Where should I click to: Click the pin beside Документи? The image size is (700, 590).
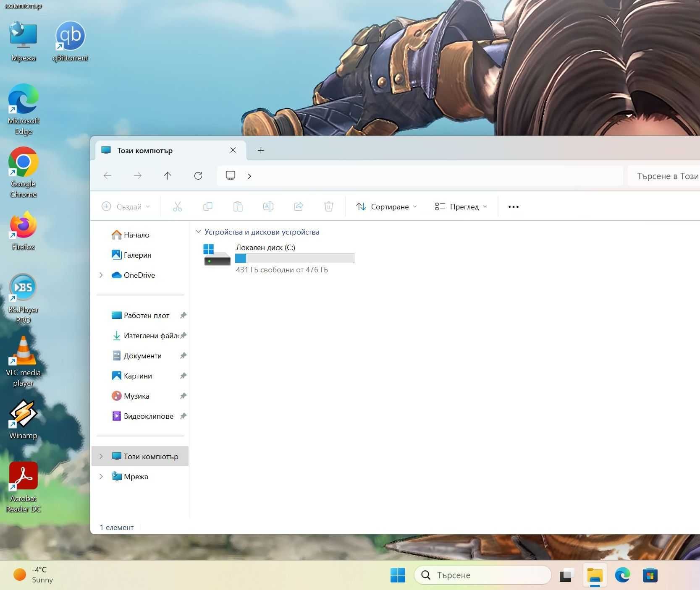(183, 356)
